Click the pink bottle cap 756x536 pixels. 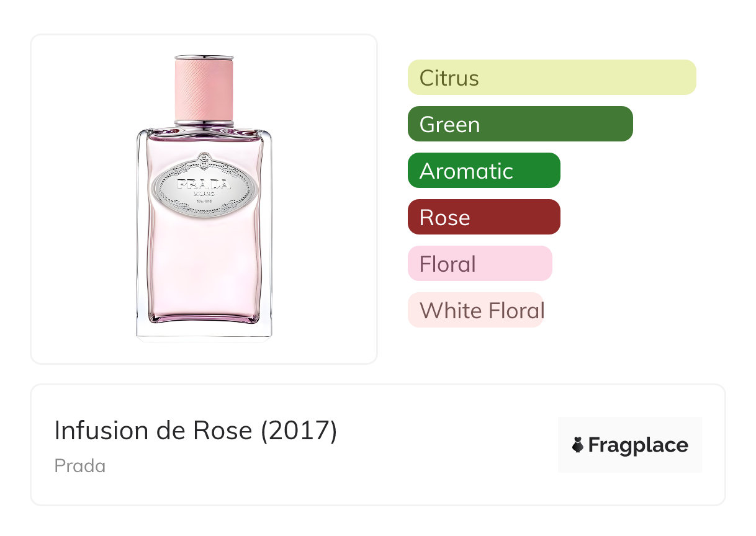point(204,88)
